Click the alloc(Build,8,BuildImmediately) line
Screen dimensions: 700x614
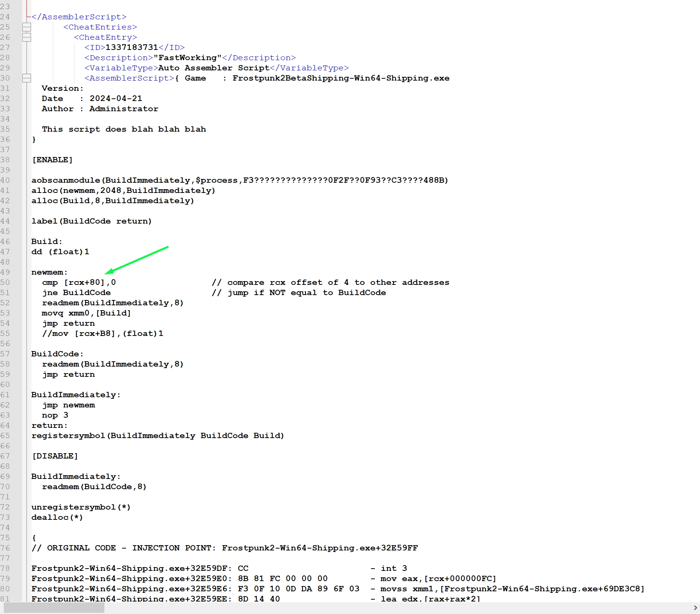[x=113, y=201]
